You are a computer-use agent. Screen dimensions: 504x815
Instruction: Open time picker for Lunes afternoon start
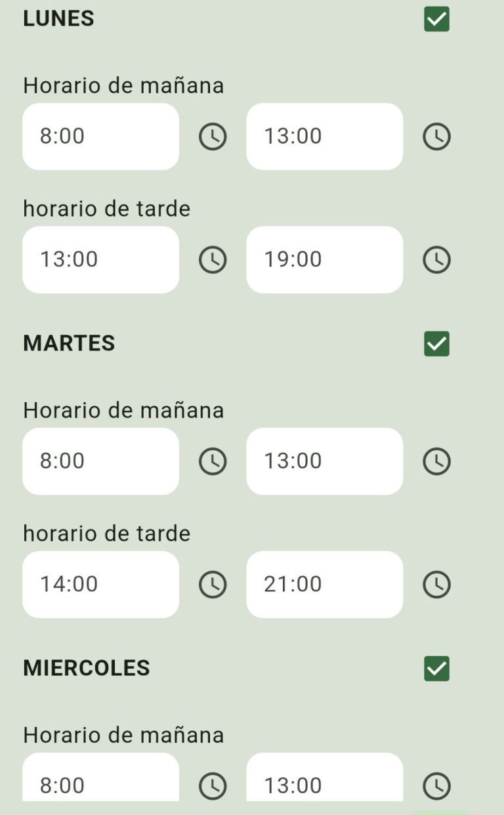(213, 260)
